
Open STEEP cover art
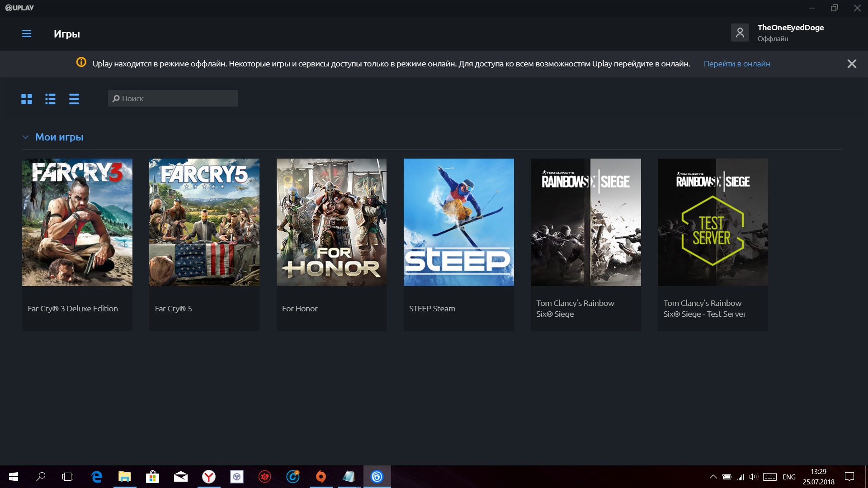(x=458, y=222)
